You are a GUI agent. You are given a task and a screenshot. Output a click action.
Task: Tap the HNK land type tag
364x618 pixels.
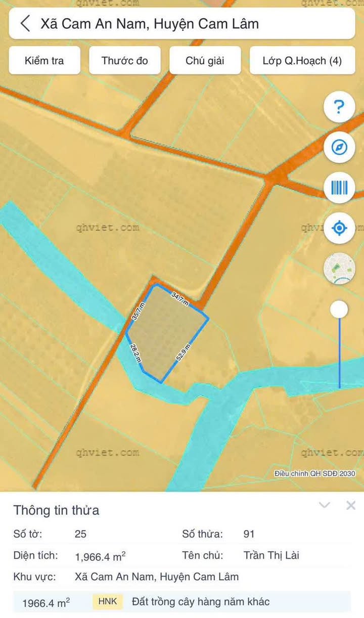click(108, 602)
